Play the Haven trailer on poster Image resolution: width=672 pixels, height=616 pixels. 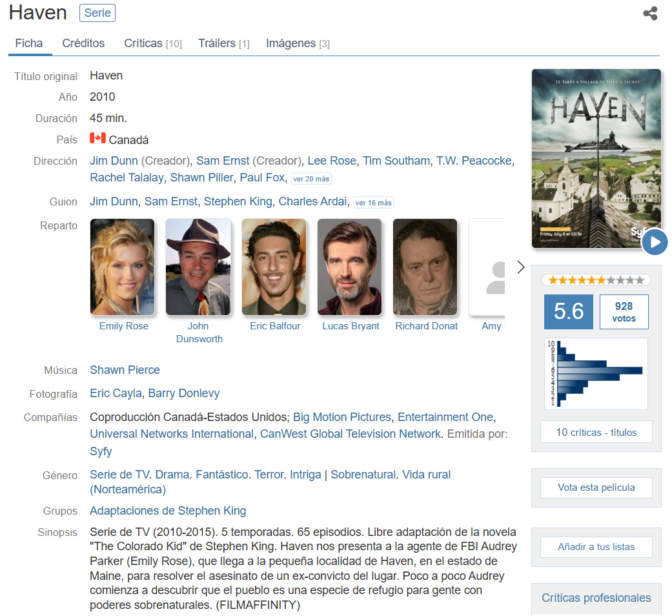[x=655, y=242]
